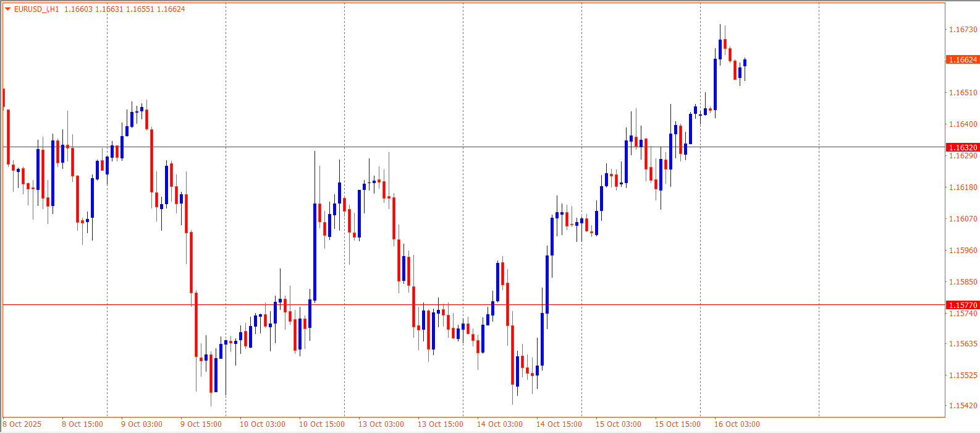The width and height of the screenshot is (980, 433).
Task: Click the 8 Oct 2025 date label
Action: coord(22,424)
